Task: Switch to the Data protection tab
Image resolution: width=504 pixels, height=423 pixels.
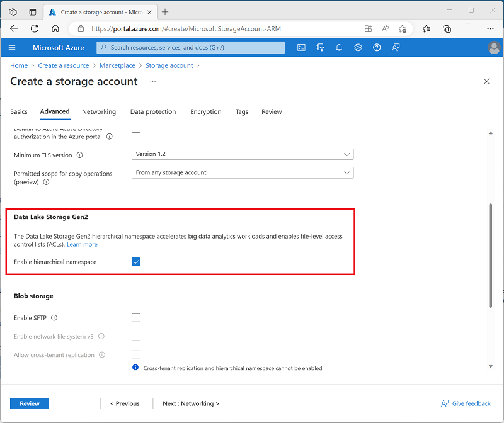Action: pyautogui.click(x=152, y=111)
